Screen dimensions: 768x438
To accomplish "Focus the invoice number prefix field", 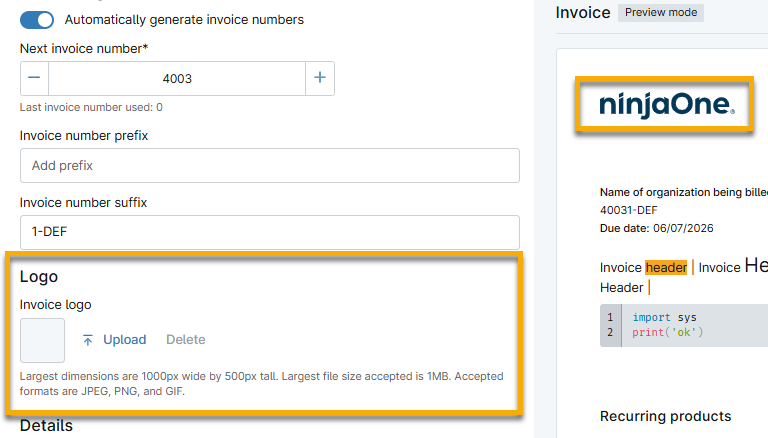I will (270, 166).
